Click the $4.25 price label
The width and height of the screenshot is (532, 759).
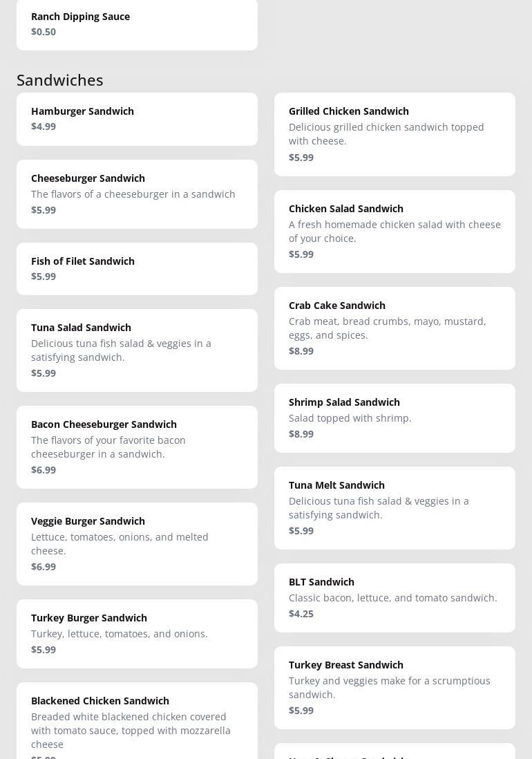(x=301, y=614)
